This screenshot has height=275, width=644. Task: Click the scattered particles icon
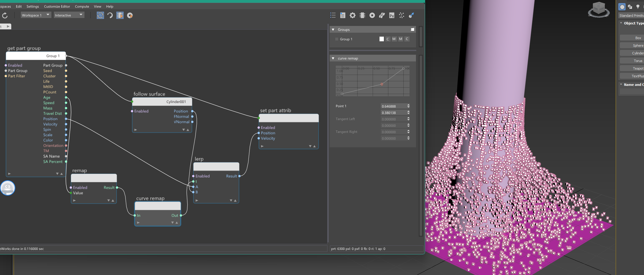(x=402, y=15)
